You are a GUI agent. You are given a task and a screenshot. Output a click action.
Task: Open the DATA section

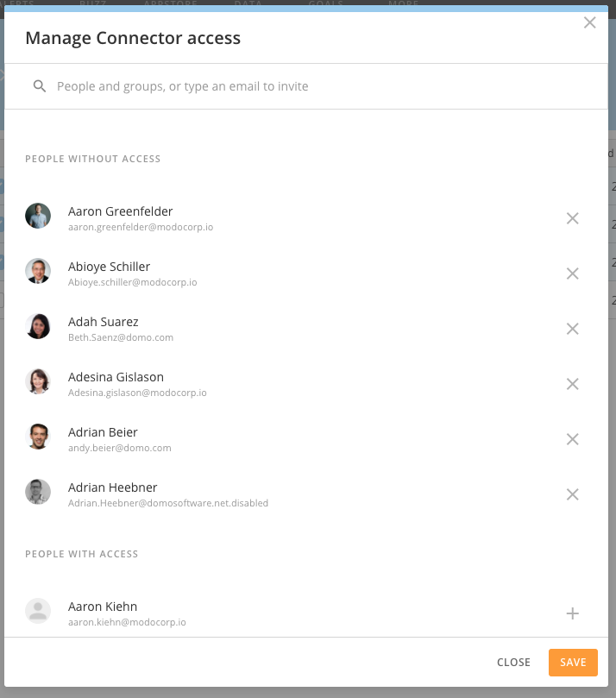(x=248, y=3)
